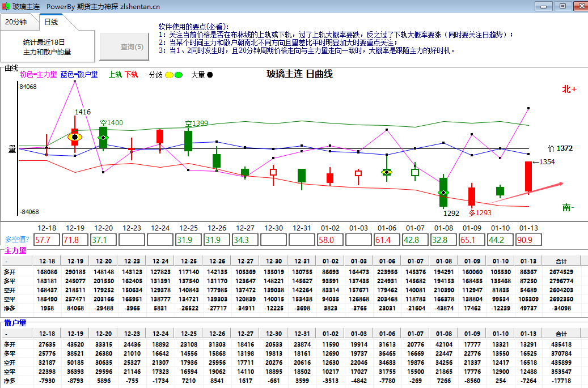Image resolution: width=588 pixels, height=388 pixels.
Task: Click the yellow 分歧 legend dot
Action: pyautogui.click(x=169, y=75)
